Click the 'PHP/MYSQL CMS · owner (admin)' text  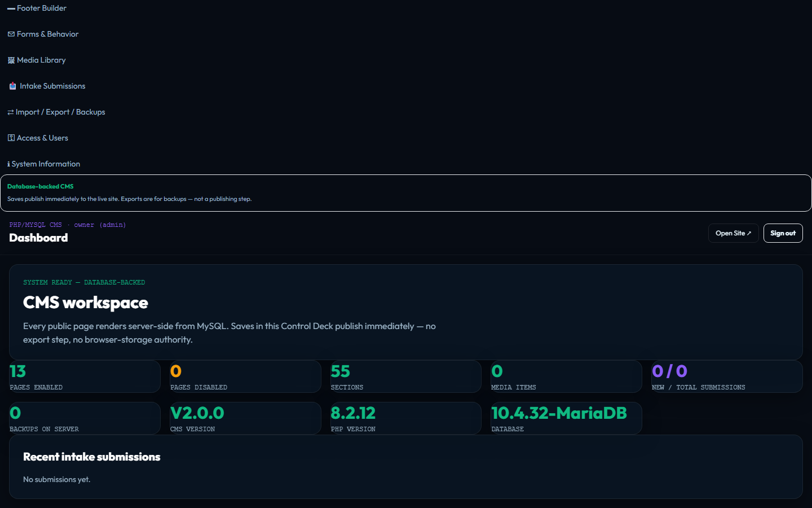68,225
